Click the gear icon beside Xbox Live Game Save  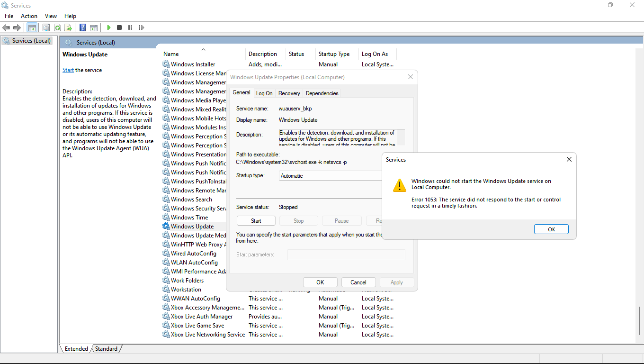[166, 325]
